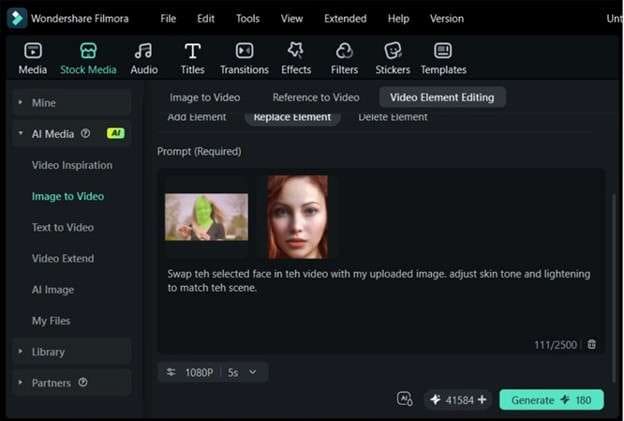Open the Templates panel
This screenshot has height=421, width=624.
coord(443,58)
